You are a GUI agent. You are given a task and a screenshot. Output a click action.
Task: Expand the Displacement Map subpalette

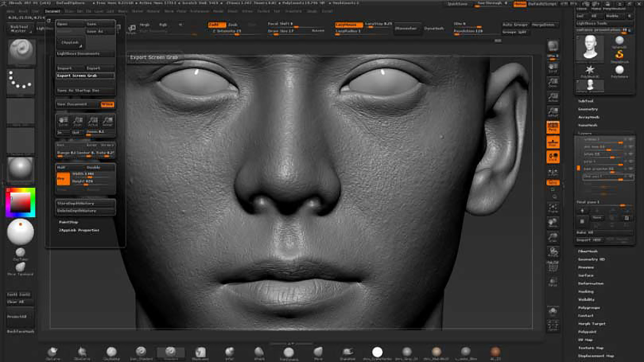coord(595,356)
